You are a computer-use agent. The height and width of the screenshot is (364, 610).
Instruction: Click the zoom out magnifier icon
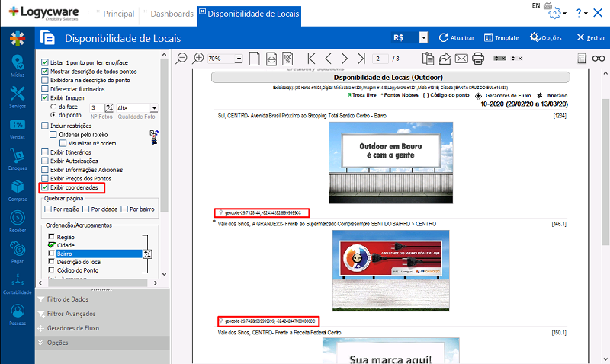click(181, 58)
